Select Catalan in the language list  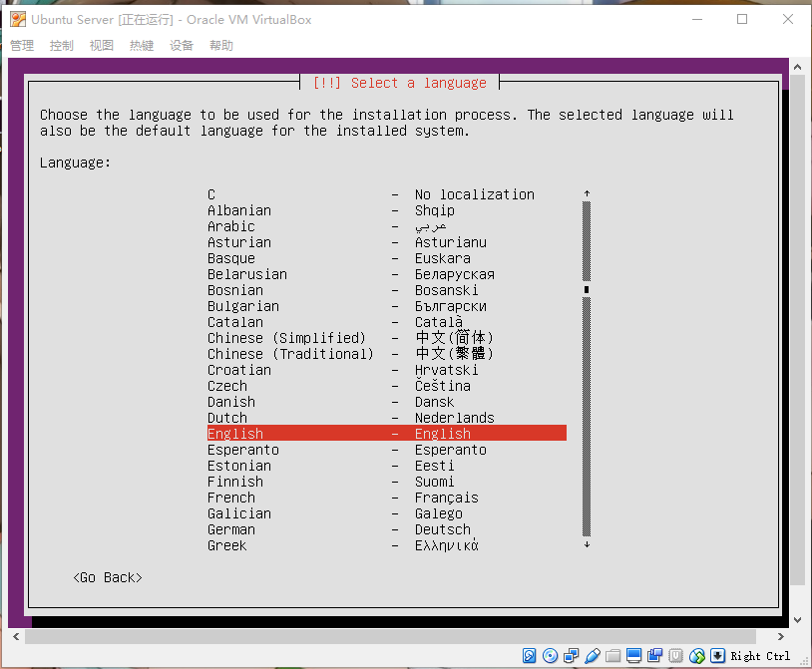click(387, 322)
